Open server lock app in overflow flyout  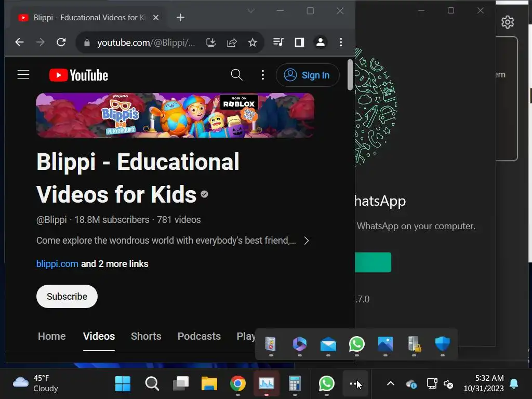(x=414, y=344)
